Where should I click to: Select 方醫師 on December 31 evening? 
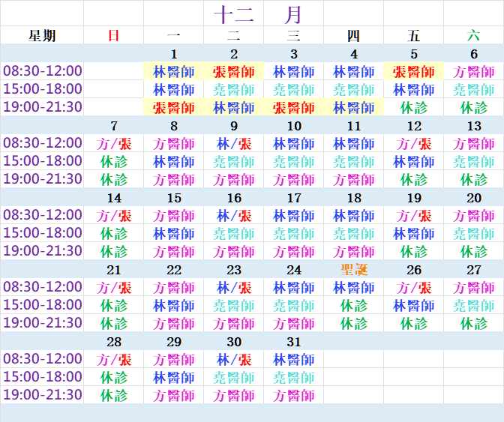pyautogui.click(x=294, y=395)
